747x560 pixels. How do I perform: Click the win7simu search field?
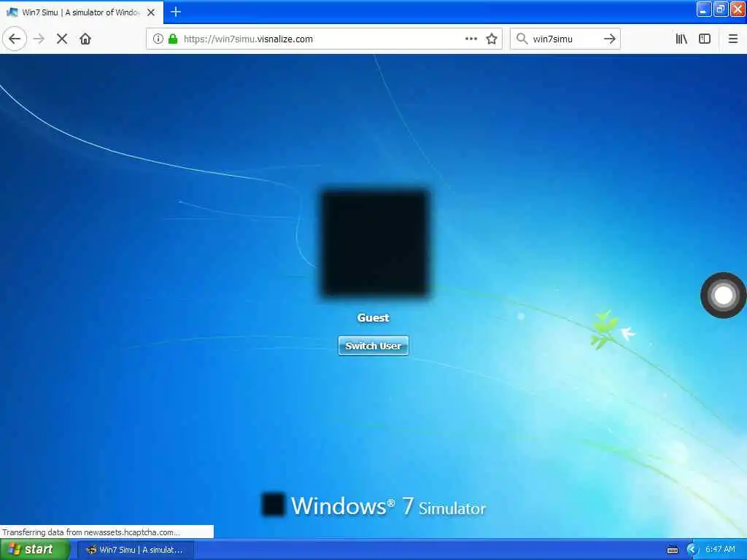[x=565, y=39]
